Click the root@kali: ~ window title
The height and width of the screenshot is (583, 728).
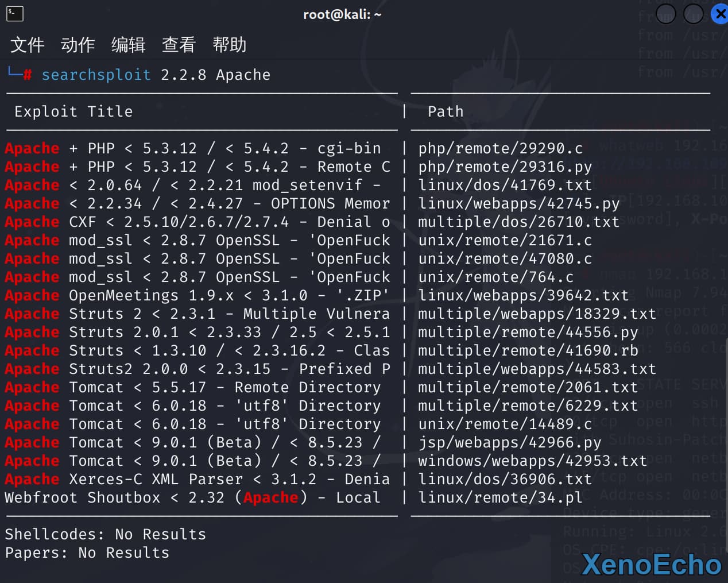coord(342,14)
